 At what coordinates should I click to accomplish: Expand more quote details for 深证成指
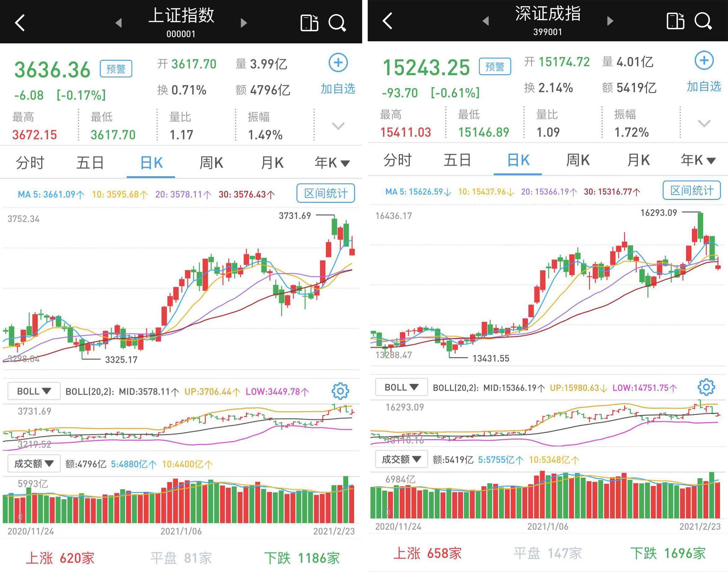(x=704, y=123)
